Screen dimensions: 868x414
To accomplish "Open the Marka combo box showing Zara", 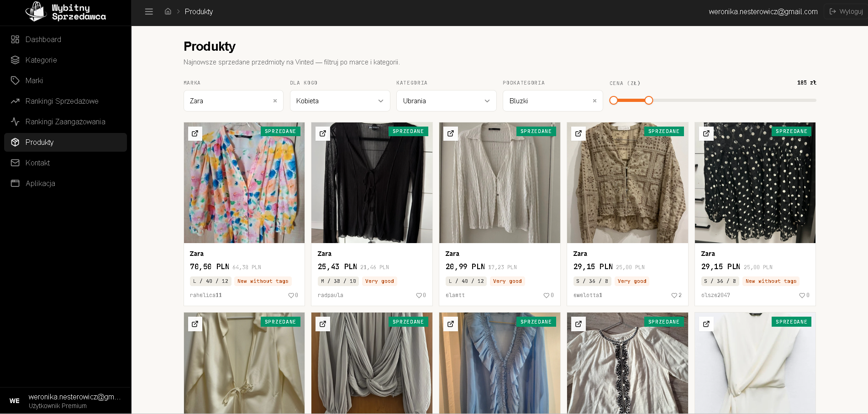I will (233, 101).
